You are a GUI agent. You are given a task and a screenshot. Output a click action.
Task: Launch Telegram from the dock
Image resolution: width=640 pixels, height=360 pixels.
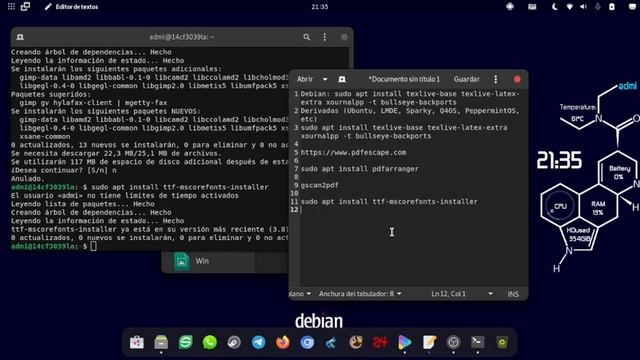point(258,342)
